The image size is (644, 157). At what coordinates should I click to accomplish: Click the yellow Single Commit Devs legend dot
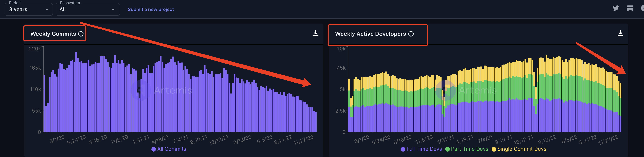(494, 149)
